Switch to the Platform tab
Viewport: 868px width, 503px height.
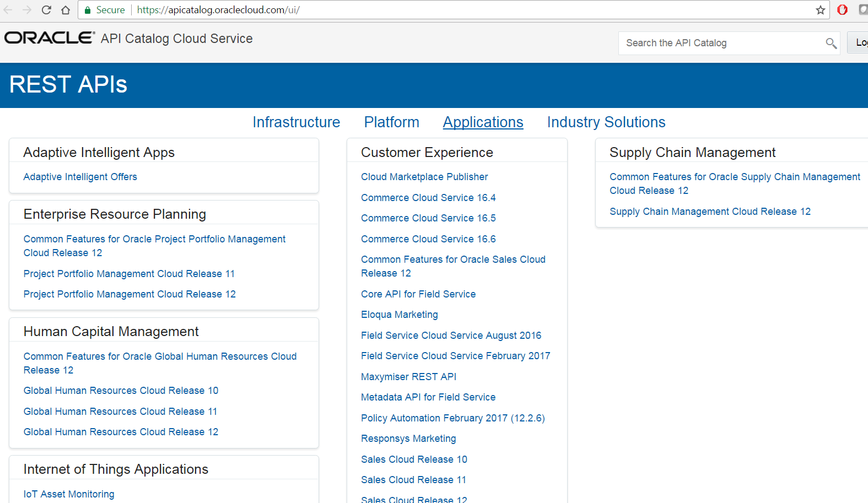[392, 122]
